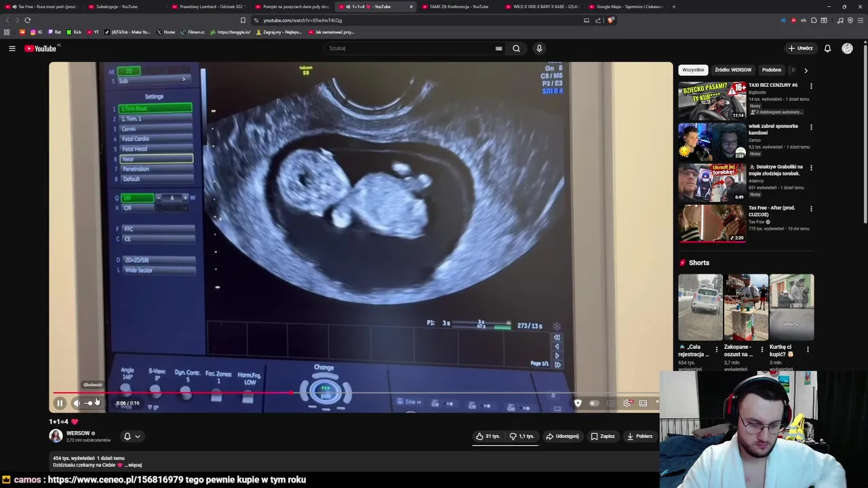868x488 pixels.
Task: Click the search magnifier button
Action: point(516,48)
